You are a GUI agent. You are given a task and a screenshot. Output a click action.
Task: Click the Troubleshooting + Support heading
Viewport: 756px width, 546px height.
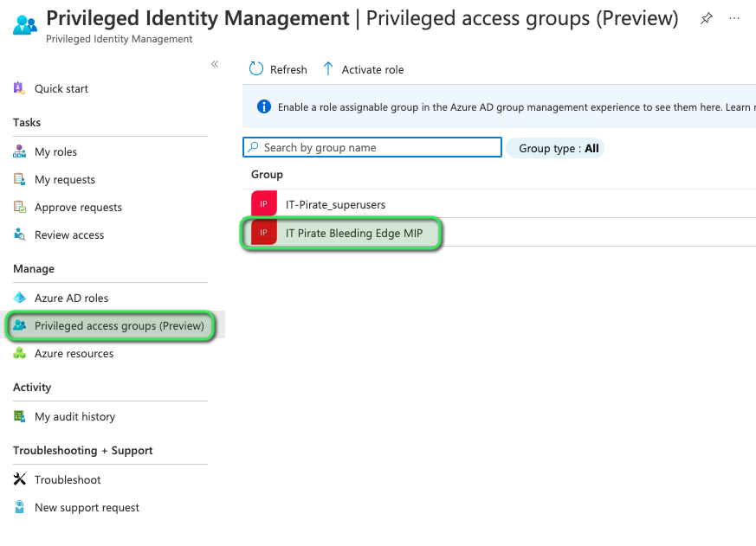83,451
